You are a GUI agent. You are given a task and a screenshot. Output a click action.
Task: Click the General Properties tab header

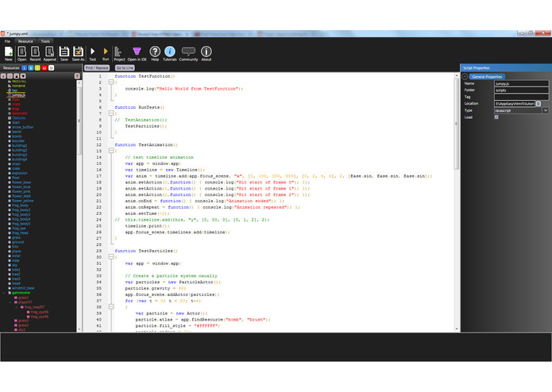487,77
